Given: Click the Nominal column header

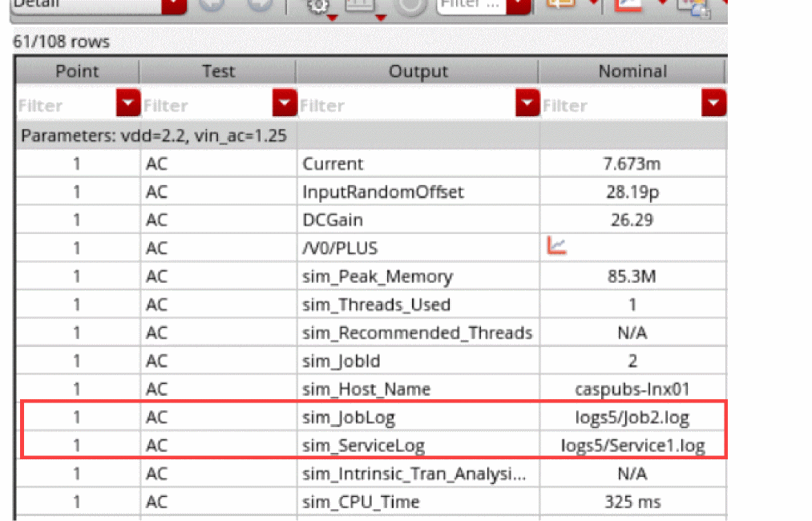Looking at the screenshot, I should click(632, 71).
